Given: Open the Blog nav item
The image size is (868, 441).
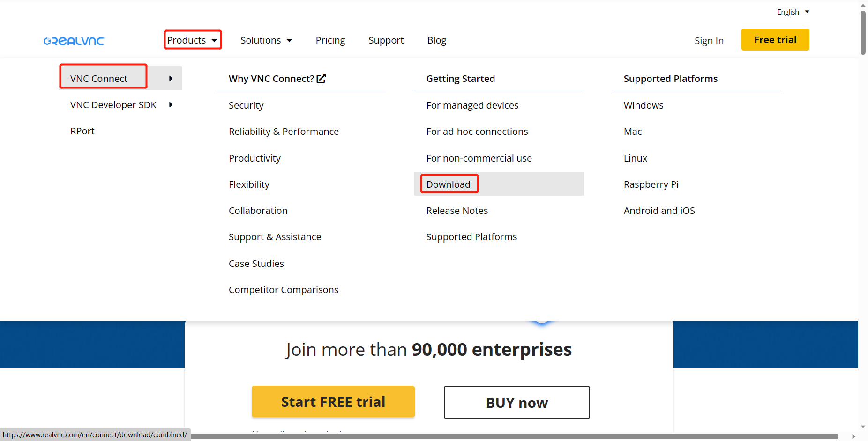Looking at the screenshot, I should click(x=437, y=40).
